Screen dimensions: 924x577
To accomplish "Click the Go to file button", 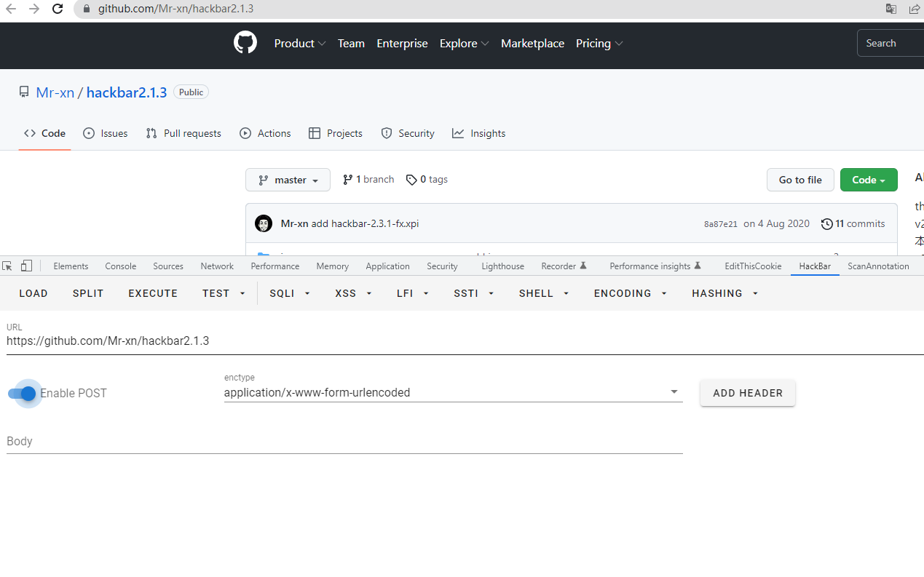I will (x=800, y=180).
